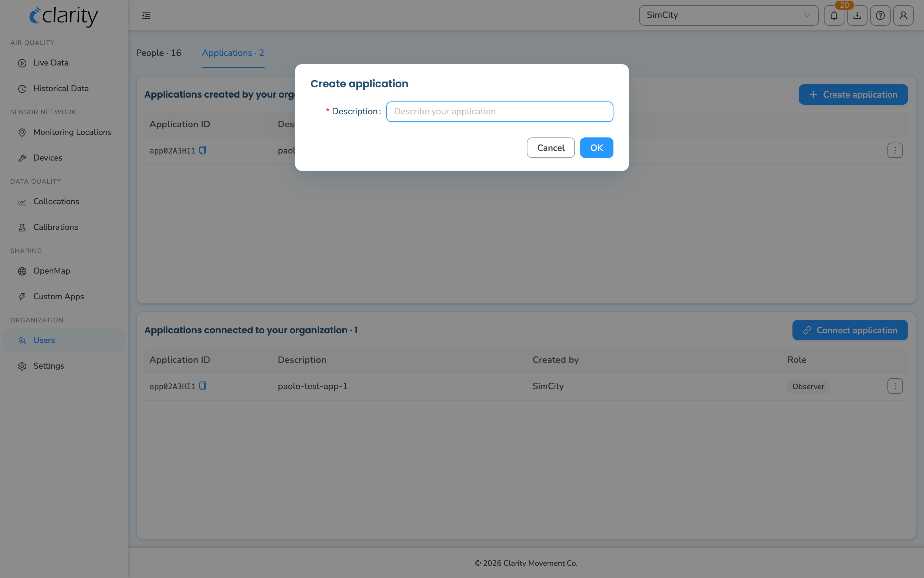924x578 pixels.
Task: Select Users in sidebar
Action: (64, 340)
